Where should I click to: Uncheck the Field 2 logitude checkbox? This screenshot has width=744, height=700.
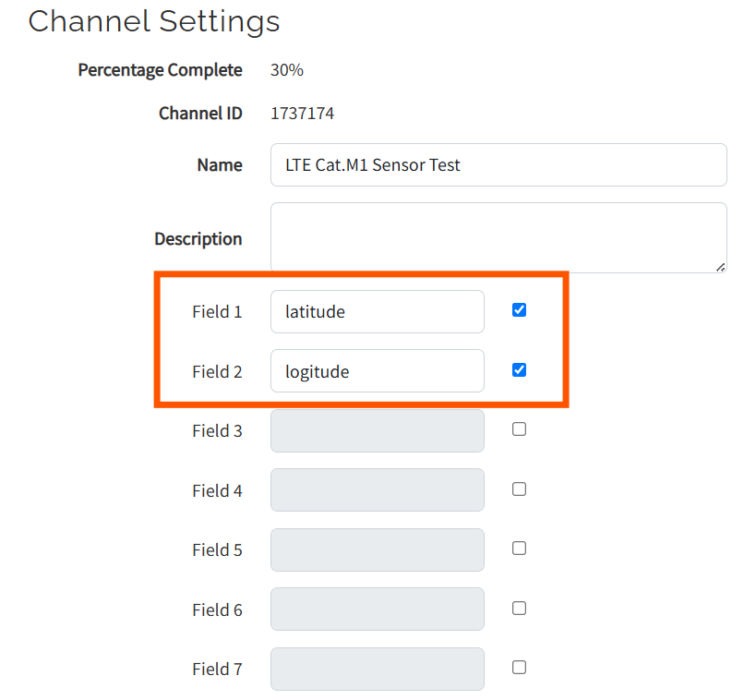[x=519, y=369]
